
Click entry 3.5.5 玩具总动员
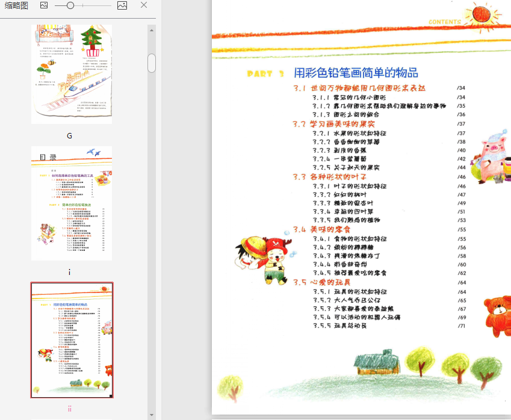(340, 326)
